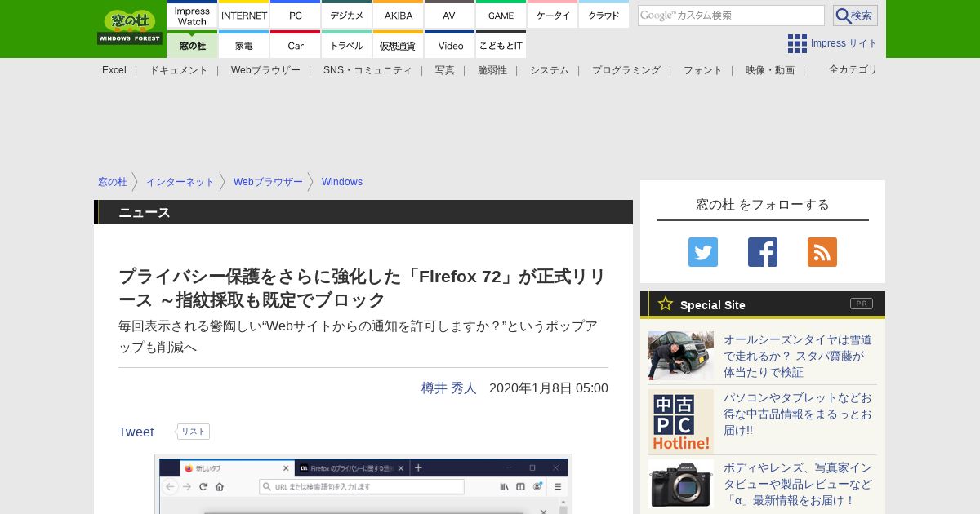Image resolution: width=980 pixels, height=514 pixels.
Task: Go to the Excel category
Action: coord(114,70)
